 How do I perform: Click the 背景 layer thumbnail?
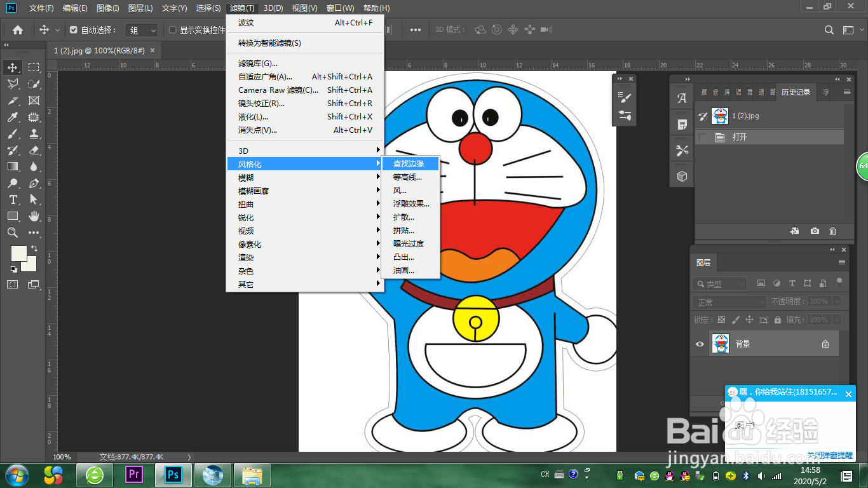(x=720, y=344)
